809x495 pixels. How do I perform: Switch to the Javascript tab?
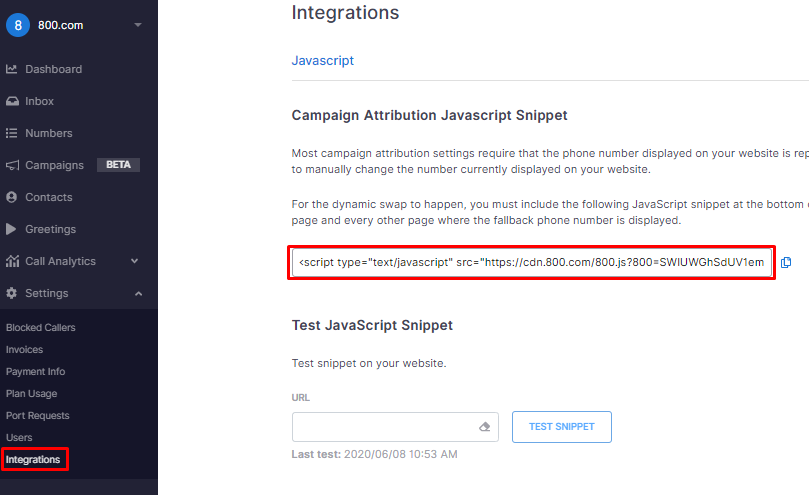322,60
